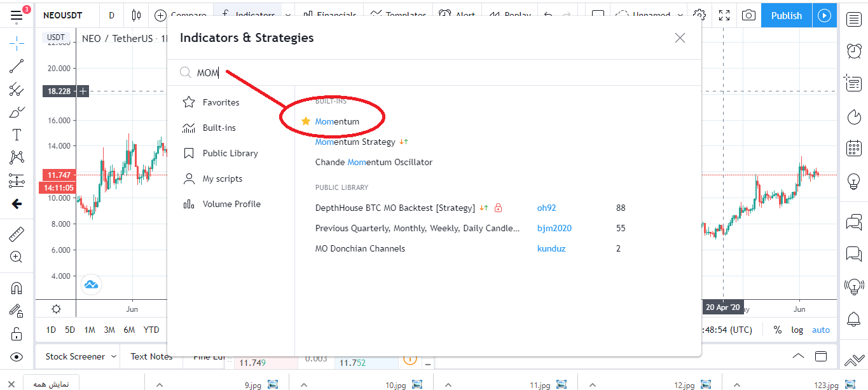This screenshot has width=868, height=390.
Task: Select the zoom in tool
Action: (x=17, y=257)
